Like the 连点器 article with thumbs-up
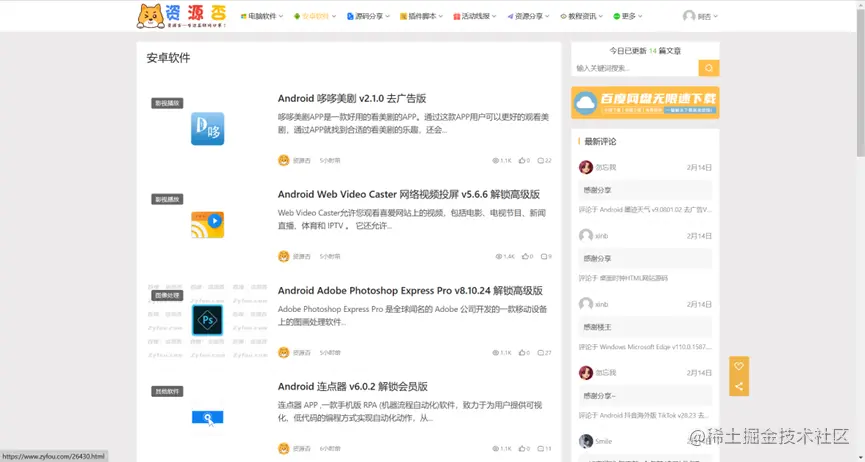The image size is (865, 462). [524, 449]
